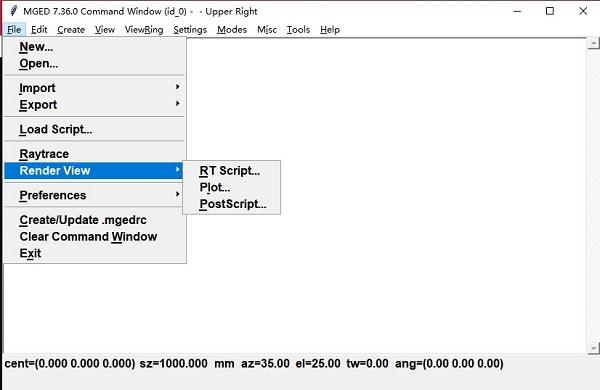Choose Exit from File menu

95,253
